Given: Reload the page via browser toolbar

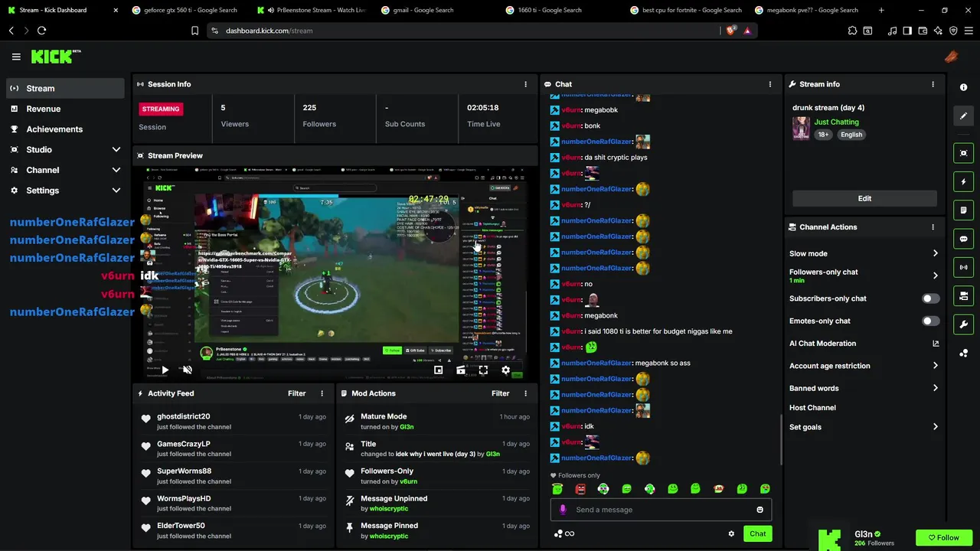Looking at the screenshot, I should 41,31.
